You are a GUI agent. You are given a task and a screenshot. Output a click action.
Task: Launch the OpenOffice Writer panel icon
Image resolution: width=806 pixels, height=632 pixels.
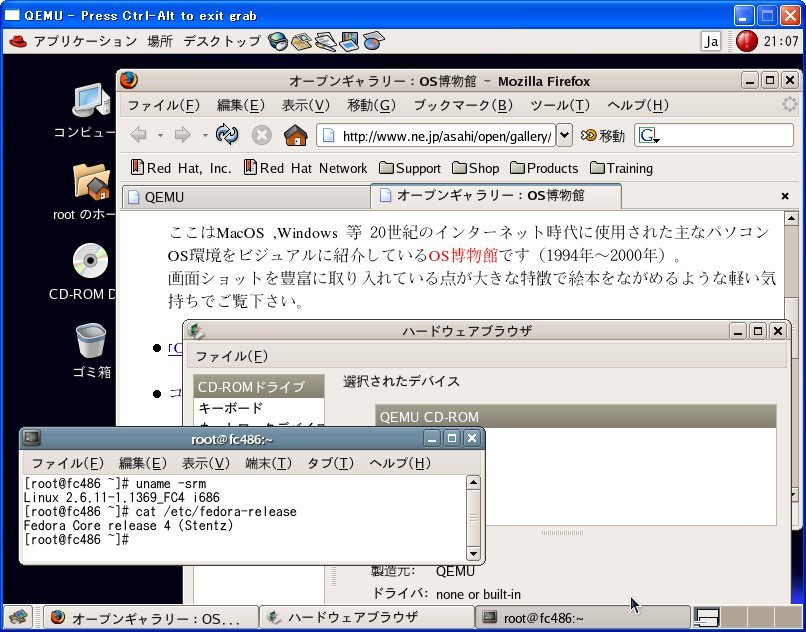pos(325,41)
